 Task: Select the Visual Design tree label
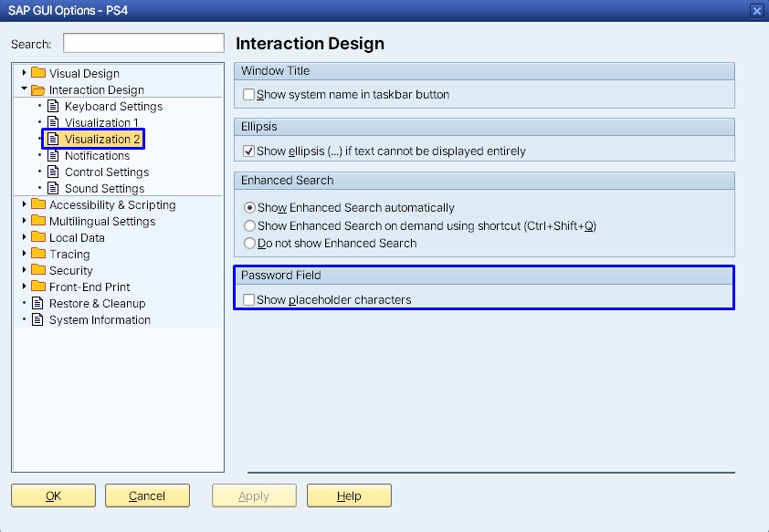click(84, 74)
